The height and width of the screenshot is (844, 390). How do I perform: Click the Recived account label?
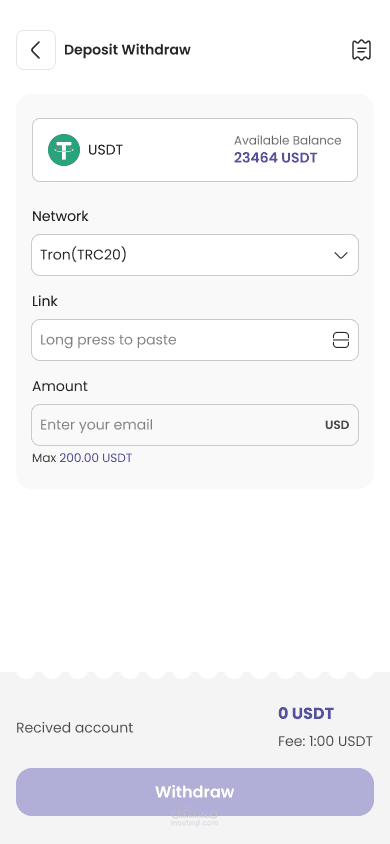(x=75, y=728)
